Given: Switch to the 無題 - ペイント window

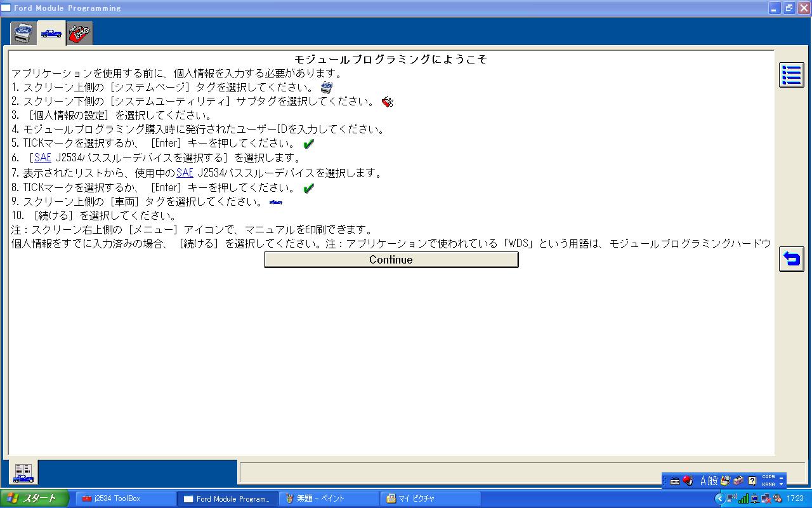Looking at the screenshot, I should pyautogui.click(x=329, y=498).
